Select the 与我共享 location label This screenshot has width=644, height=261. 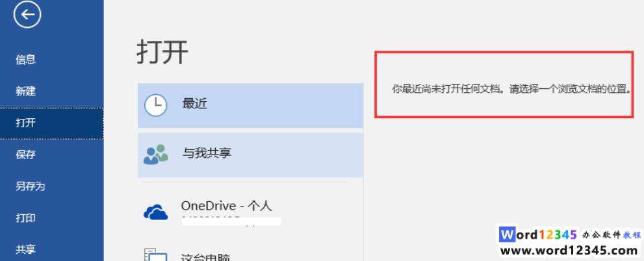point(207,153)
